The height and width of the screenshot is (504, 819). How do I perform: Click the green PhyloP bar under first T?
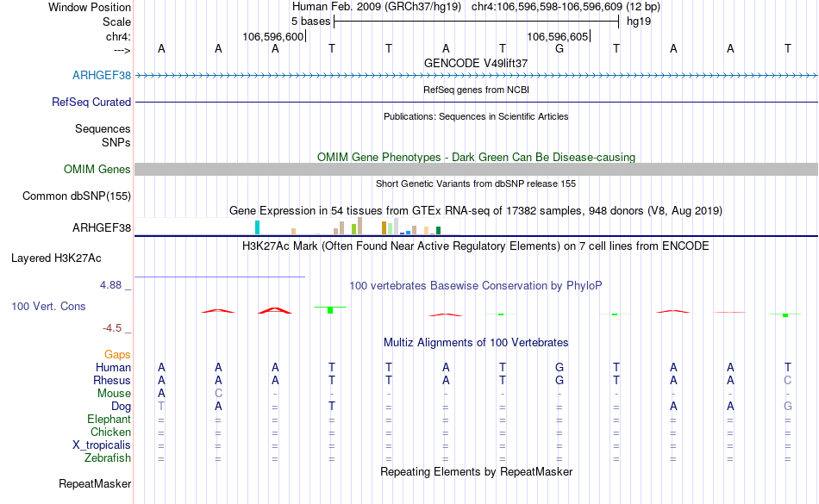[330, 310]
